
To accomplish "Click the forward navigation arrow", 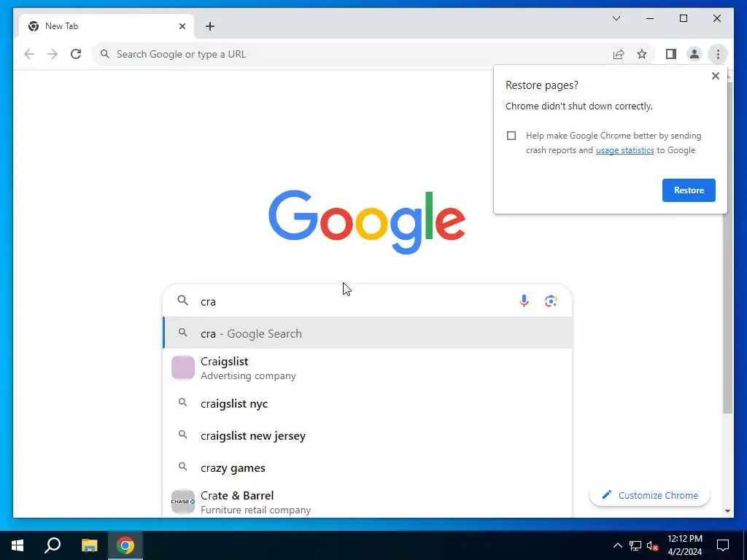I will (x=53, y=54).
